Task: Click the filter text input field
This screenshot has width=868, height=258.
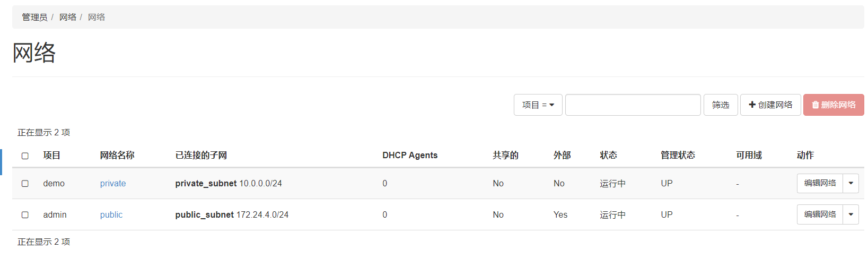Action: [633, 105]
